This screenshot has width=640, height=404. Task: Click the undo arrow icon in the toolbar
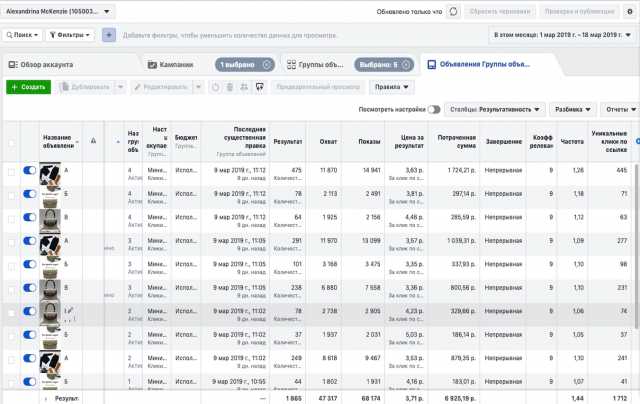click(215, 87)
